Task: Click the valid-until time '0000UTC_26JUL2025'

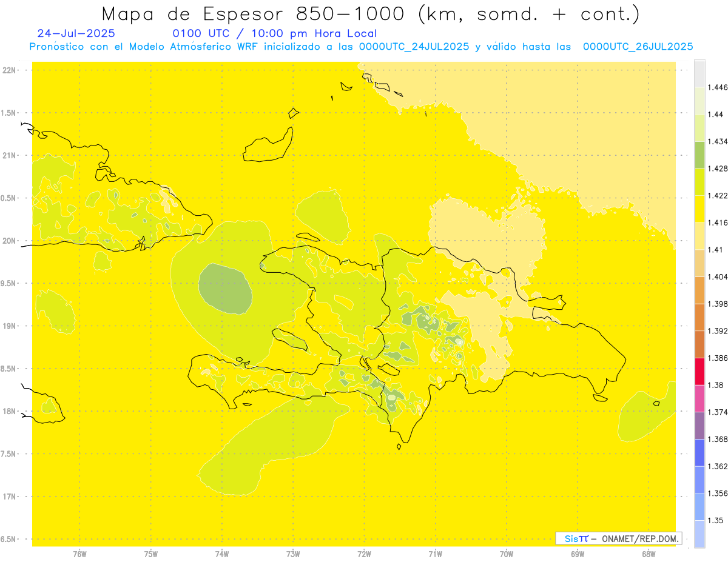Action: coord(638,46)
